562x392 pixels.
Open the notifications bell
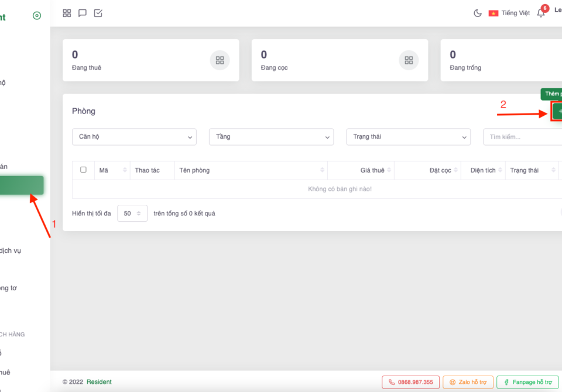point(541,13)
